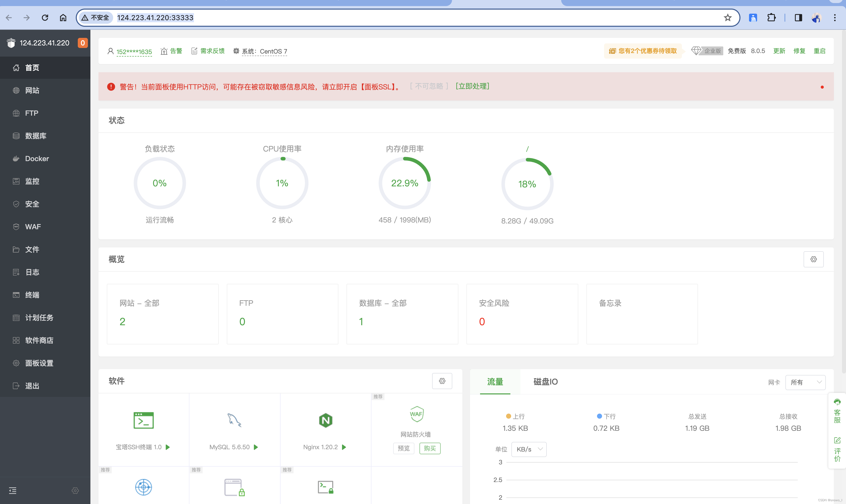
Task: Switch to 流量 tab
Action: coord(495,382)
